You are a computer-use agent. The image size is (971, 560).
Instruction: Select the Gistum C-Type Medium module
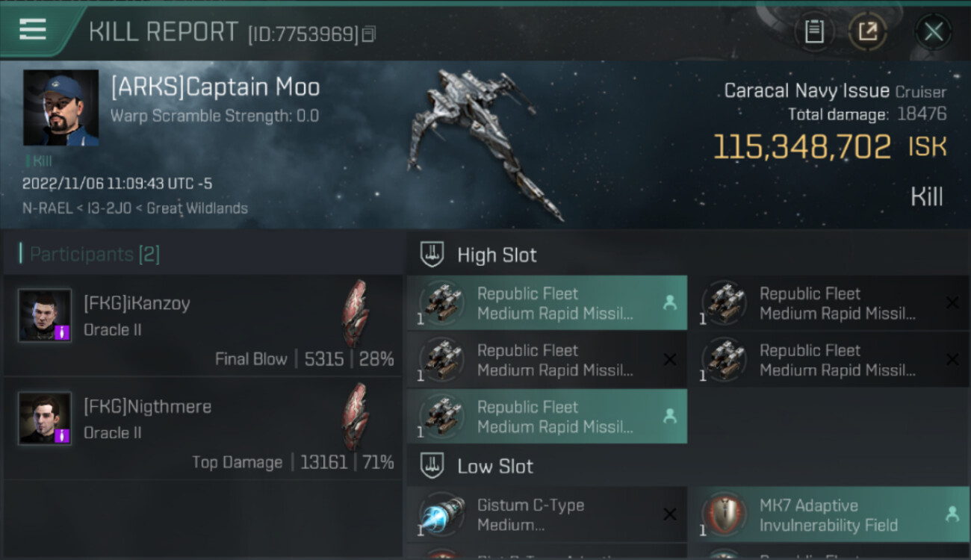[547, 515]
